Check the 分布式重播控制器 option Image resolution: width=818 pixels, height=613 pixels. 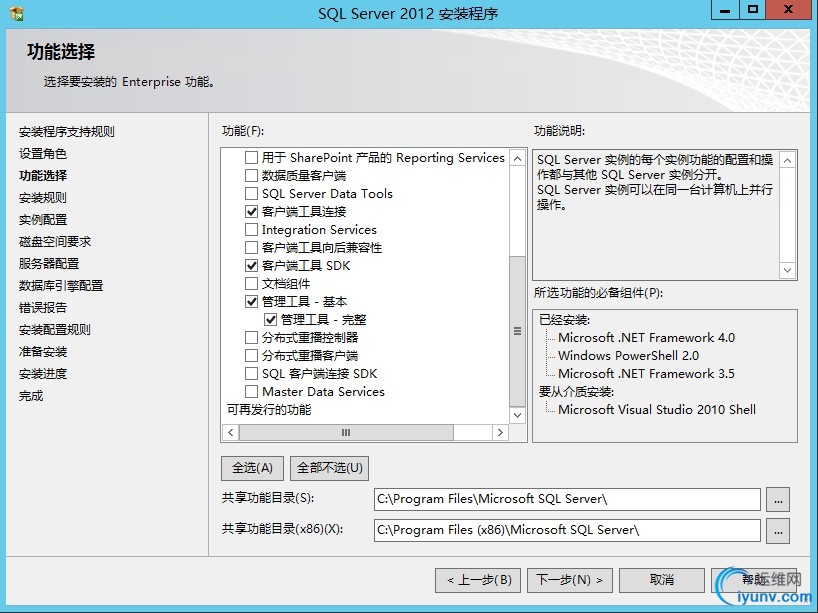tap(251, 338)
